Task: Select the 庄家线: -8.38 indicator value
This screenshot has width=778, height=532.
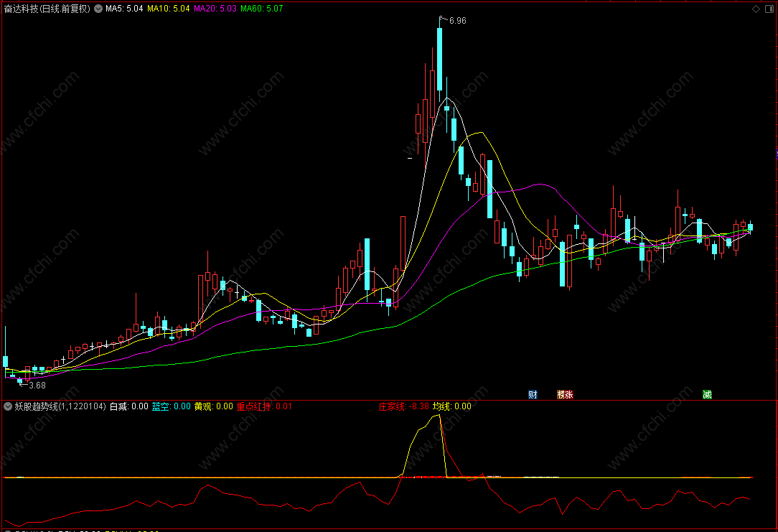Action: point(404,406)
